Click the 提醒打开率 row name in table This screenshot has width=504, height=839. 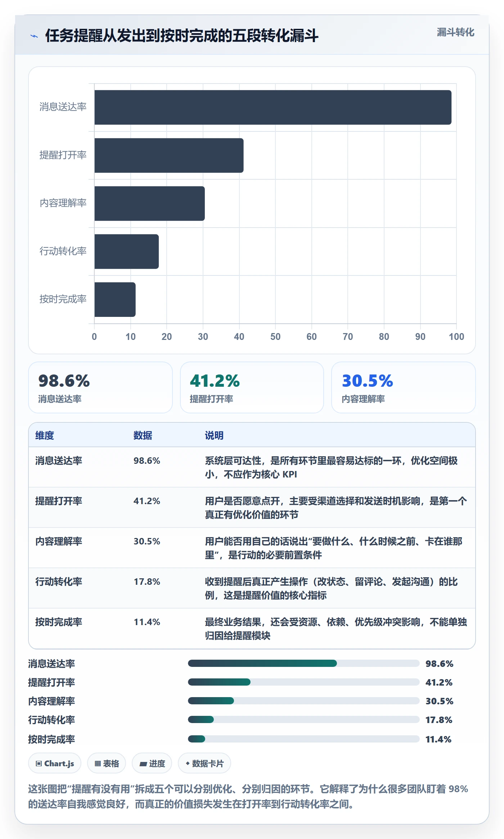pos(59,501)
